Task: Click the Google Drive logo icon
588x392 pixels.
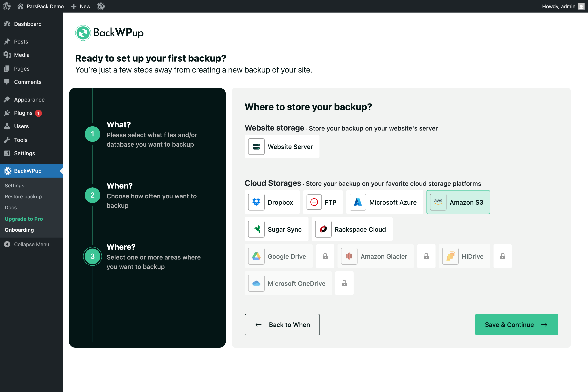Action: coord(256,256)
